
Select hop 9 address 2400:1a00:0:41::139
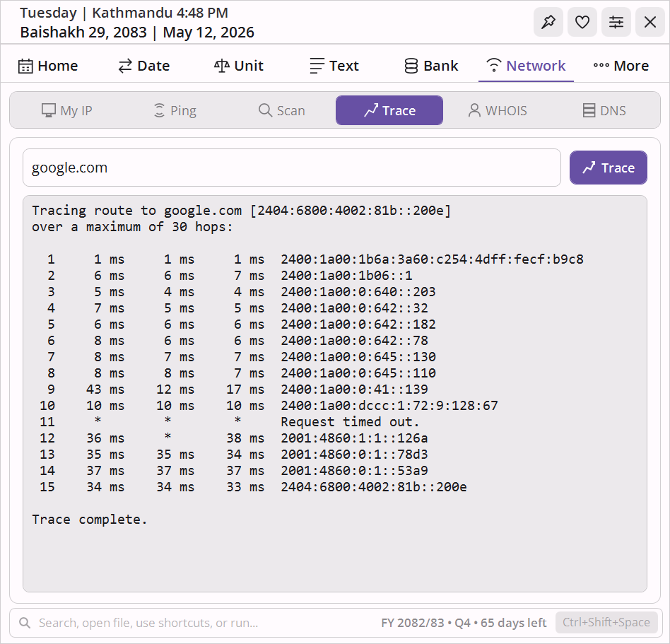point(354,389)
